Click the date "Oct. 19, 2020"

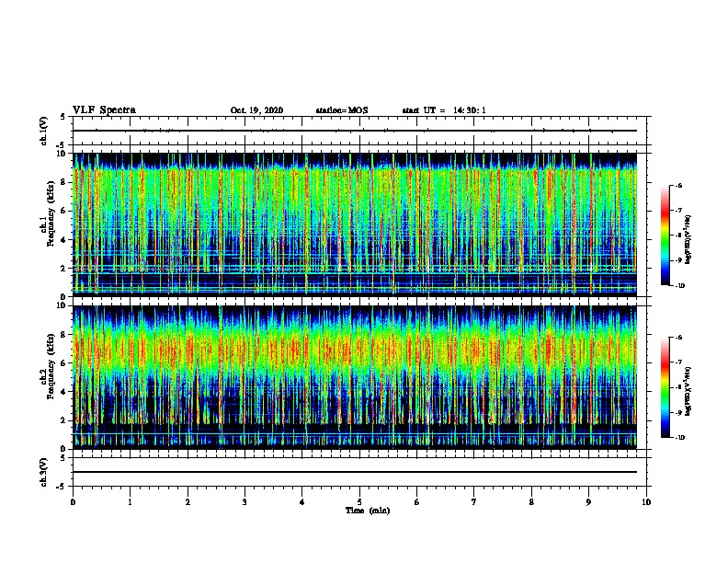point(256,110)
